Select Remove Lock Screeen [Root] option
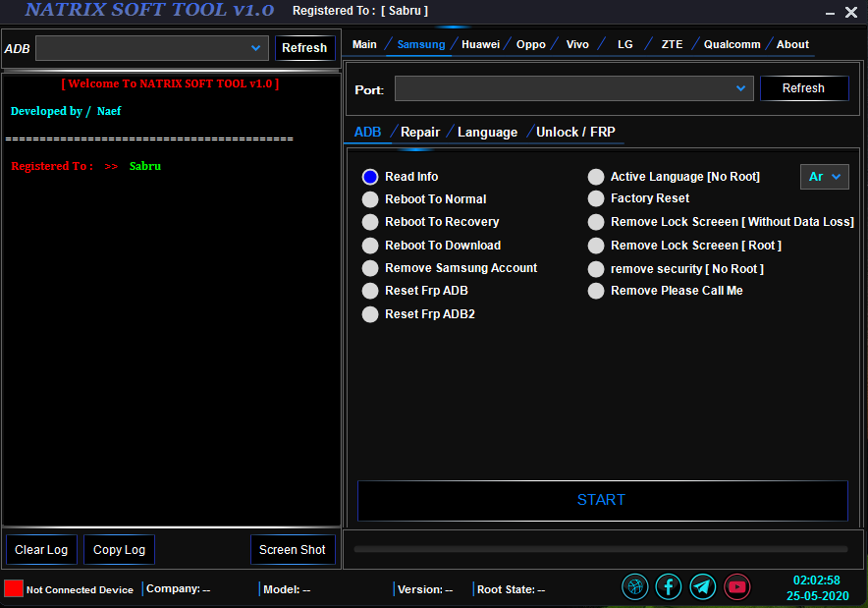 point(596,246)
